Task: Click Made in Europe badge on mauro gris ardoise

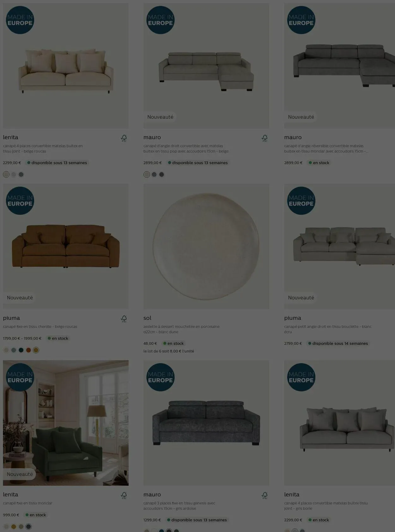Action: pos(161,377)
